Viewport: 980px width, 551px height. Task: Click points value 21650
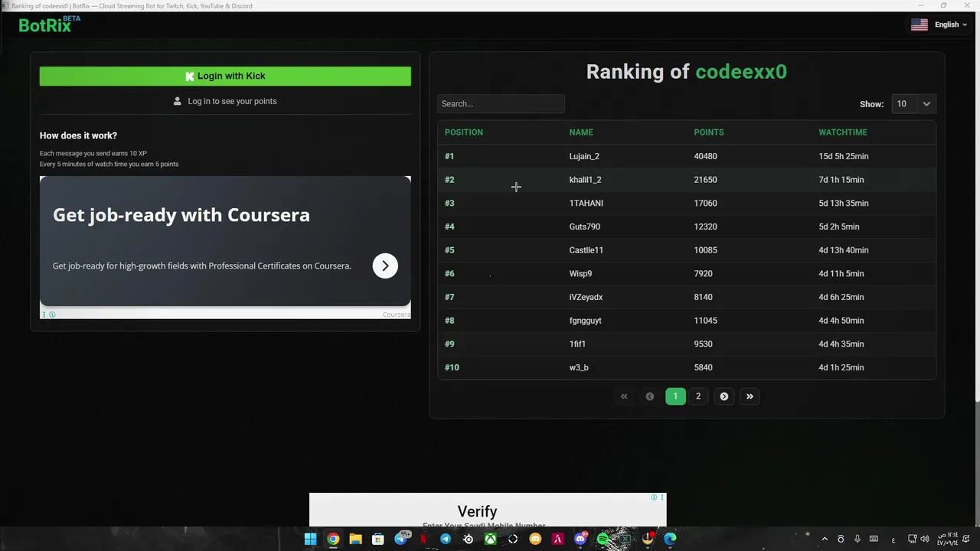point(706,180)
